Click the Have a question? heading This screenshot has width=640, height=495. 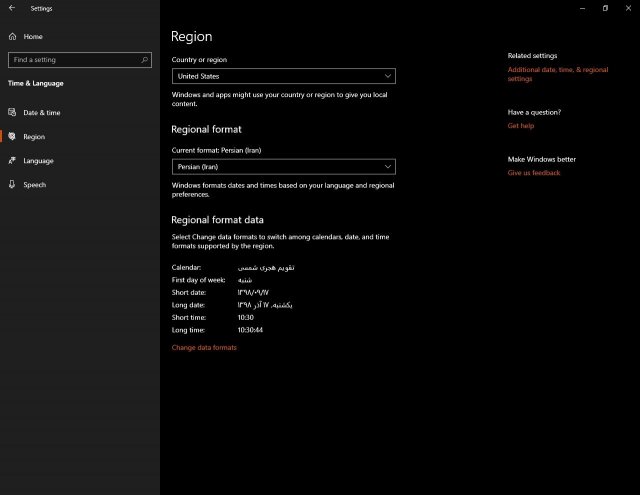click(x=534, y=112)
